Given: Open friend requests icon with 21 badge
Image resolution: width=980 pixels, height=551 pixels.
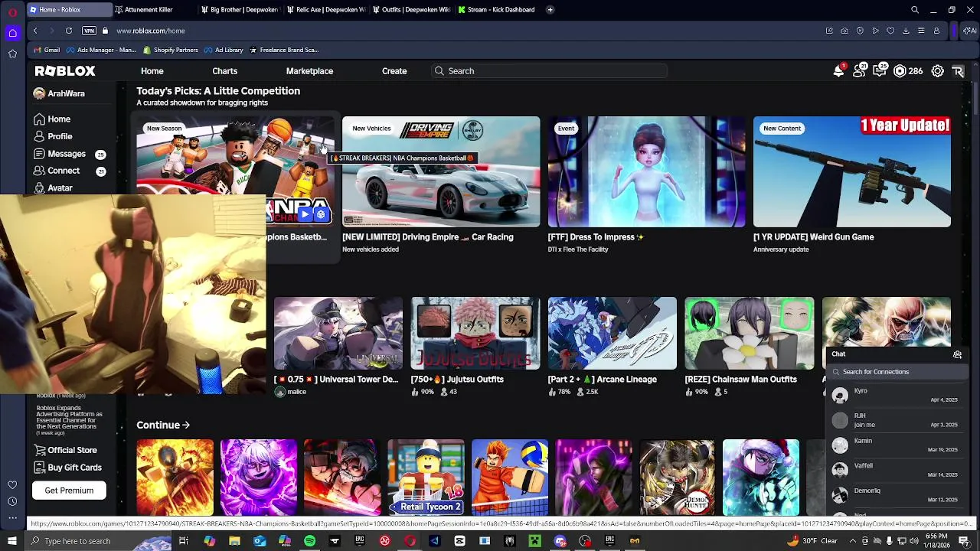Looking at the screenshot, I should pyautogui.click(x=859, y=71).
